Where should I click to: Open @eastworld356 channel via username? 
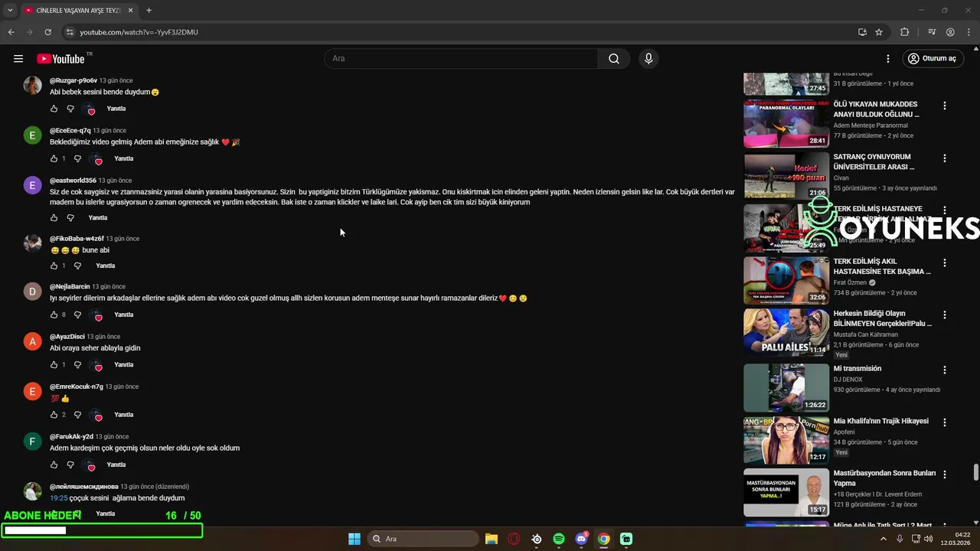click(73, 181)
